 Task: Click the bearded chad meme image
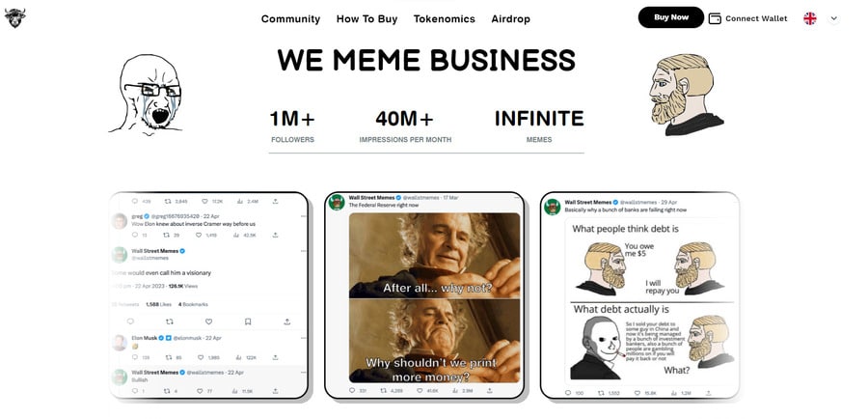[x=687, y=95]
